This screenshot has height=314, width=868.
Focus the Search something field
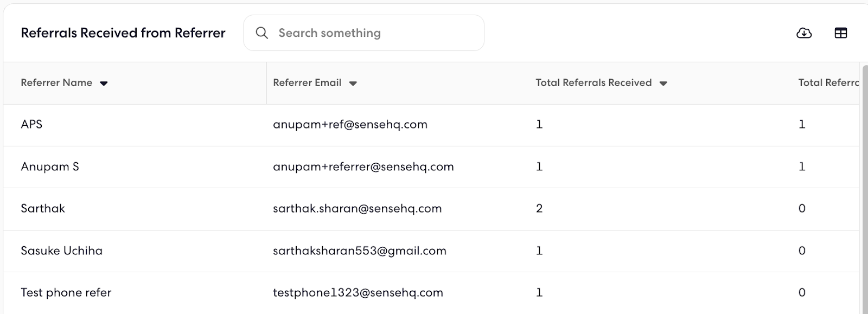(363, 33)
